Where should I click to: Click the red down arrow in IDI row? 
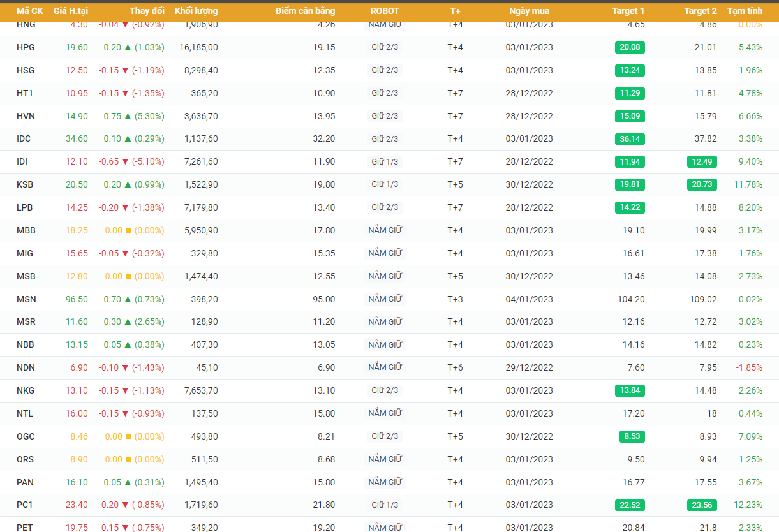tap(126, 162)
